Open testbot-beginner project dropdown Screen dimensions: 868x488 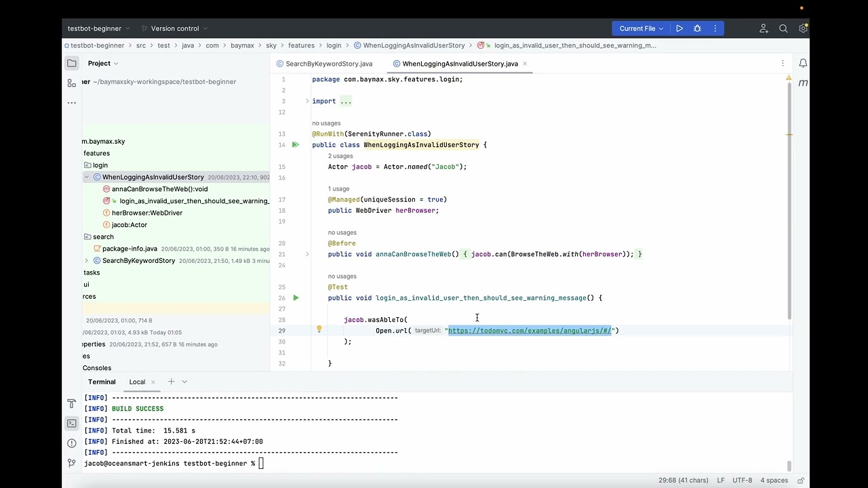(98, 28)
